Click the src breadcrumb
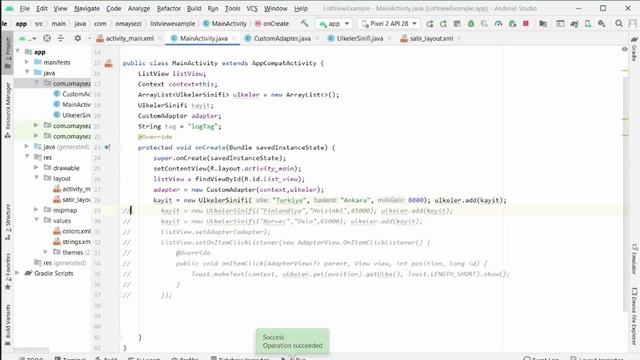Viewport: 640px width, 360px height. click(x=39, y=24)
